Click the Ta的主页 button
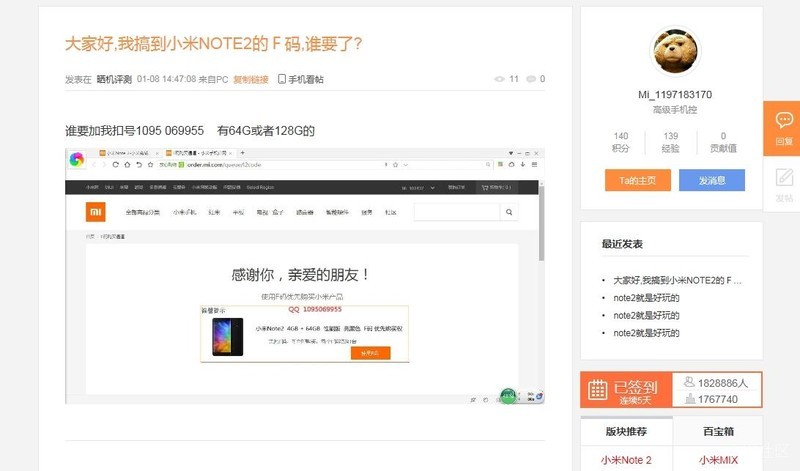 click(x=638, y=180)
